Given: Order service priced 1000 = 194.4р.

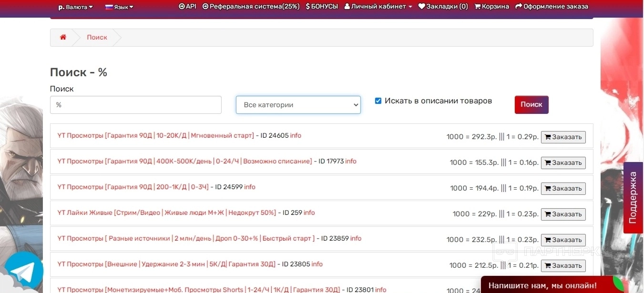Looking at the screenshot, I should 563,189.
